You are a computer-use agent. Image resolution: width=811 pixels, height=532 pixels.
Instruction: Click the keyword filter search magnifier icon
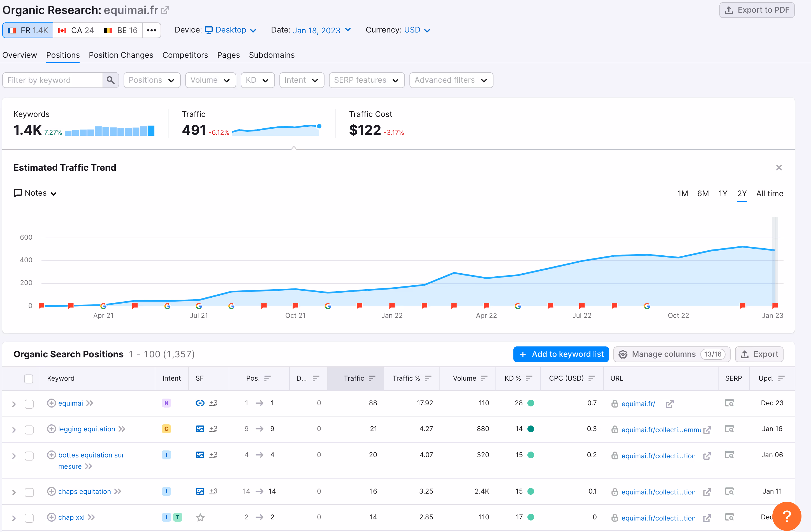(110, 80)
